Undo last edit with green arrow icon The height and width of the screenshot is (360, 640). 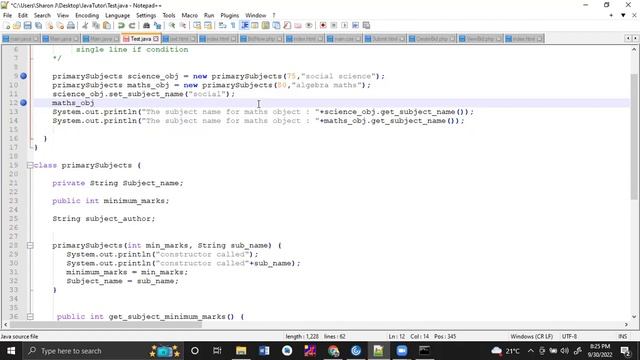point(121,25)
